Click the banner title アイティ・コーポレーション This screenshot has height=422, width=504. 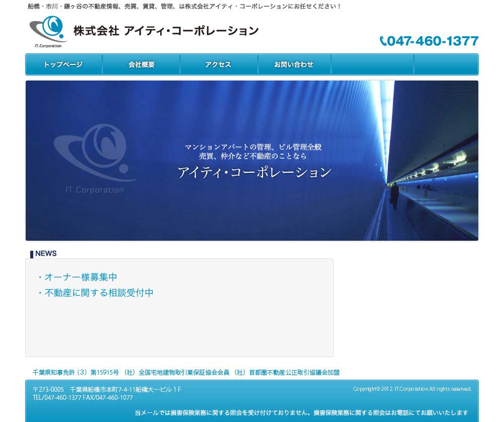click(255, 172)
